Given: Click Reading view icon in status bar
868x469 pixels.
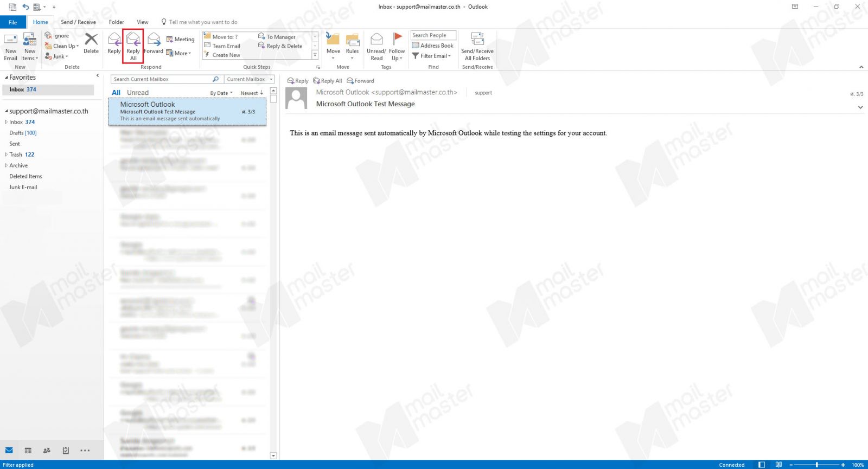Looking at the screenshot, I should [778, 465].
